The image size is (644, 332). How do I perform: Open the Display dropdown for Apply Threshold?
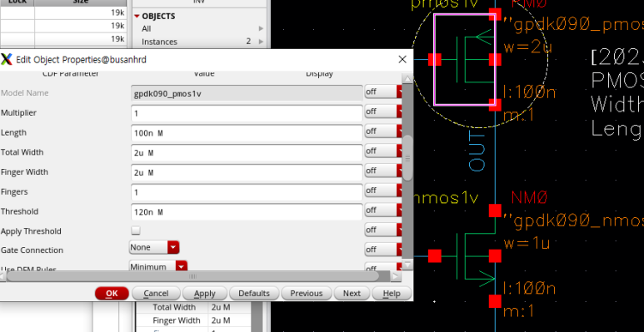pos(383,230)
